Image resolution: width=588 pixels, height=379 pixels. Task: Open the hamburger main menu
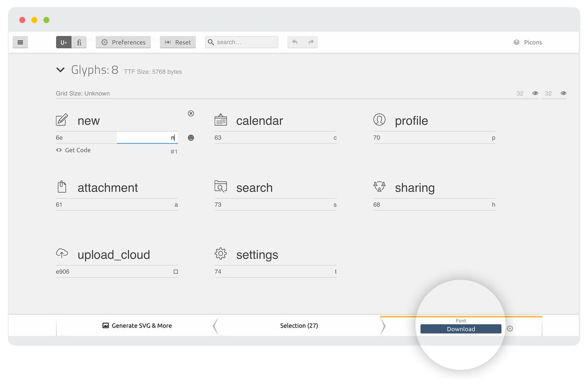point(20,42)
